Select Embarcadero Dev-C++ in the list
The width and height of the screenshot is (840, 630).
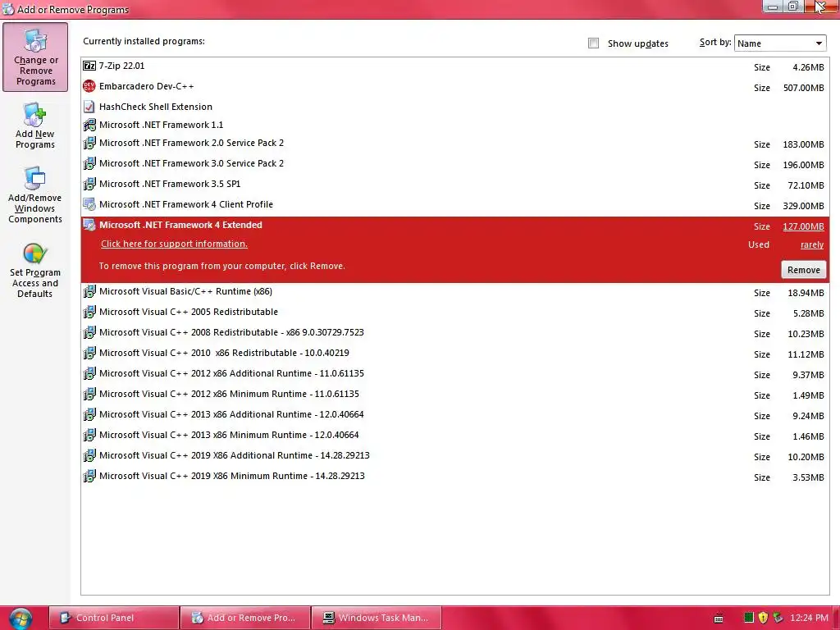454,87
